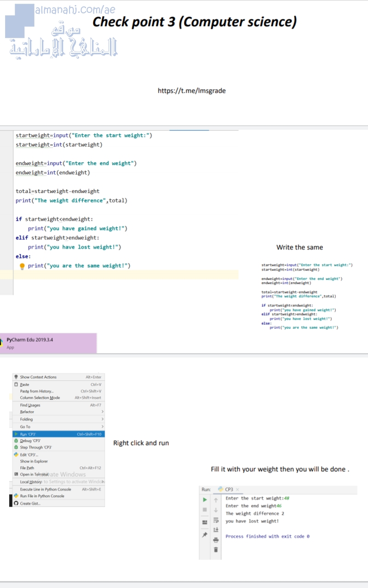Click the green Rerun arrow in Run panel
This screenshot has height=588, width=368.
click(x=205, y=499)
